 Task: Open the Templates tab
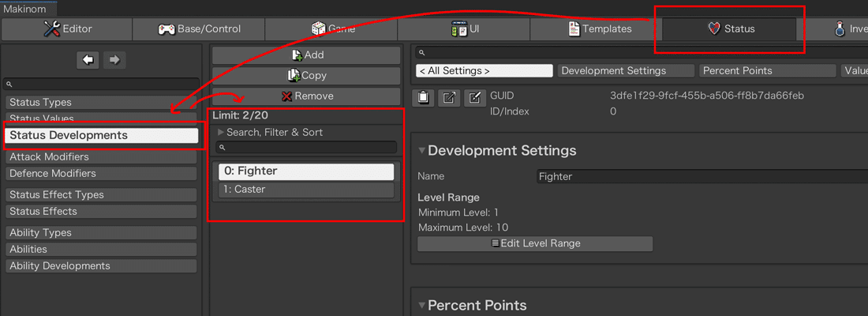coord(596,28)
